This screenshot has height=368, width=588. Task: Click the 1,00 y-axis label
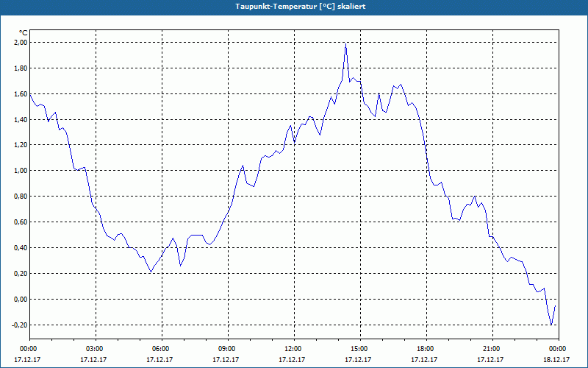21,171
